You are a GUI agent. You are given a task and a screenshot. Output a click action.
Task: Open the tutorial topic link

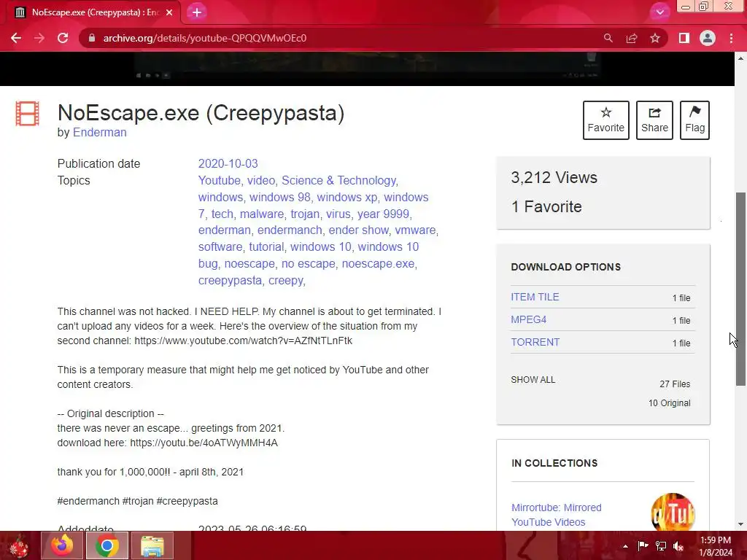coord(266,246)
